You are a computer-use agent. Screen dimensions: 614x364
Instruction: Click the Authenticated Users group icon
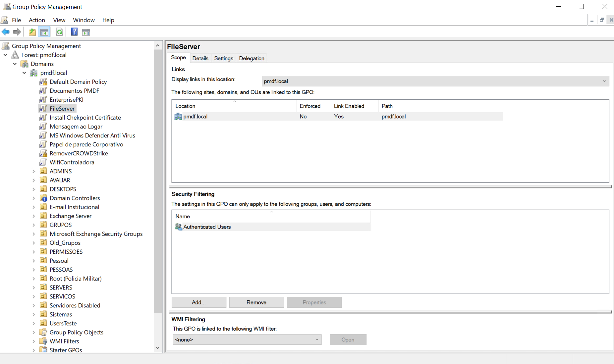(179, 227)
